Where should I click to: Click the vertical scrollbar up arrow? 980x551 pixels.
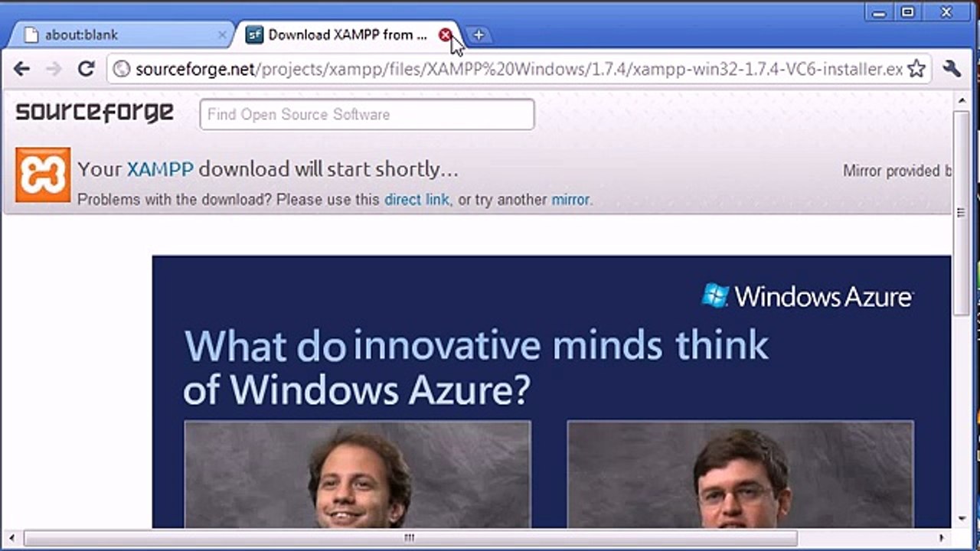tap(962, 100)
